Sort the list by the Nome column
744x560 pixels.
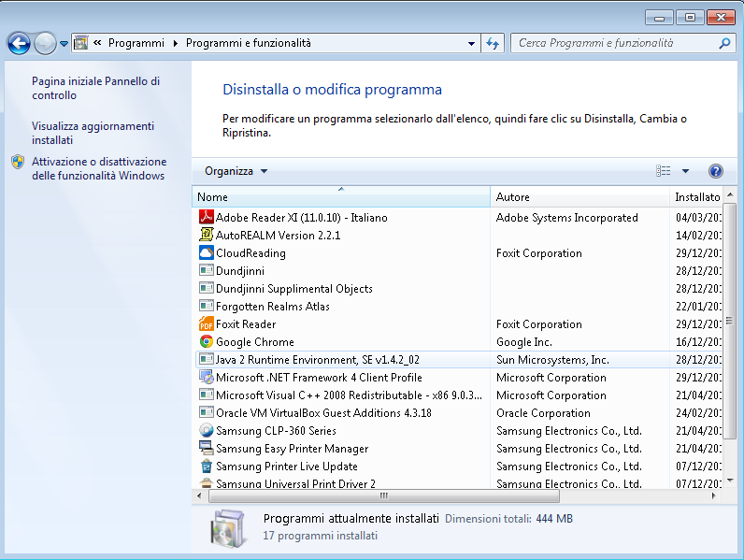(340, 197)
